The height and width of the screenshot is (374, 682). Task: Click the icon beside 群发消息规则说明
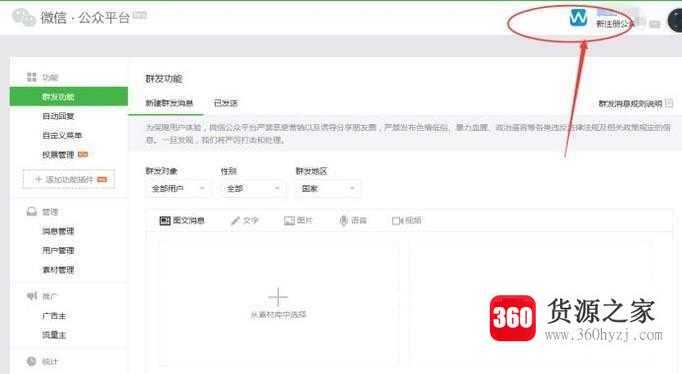669,104
